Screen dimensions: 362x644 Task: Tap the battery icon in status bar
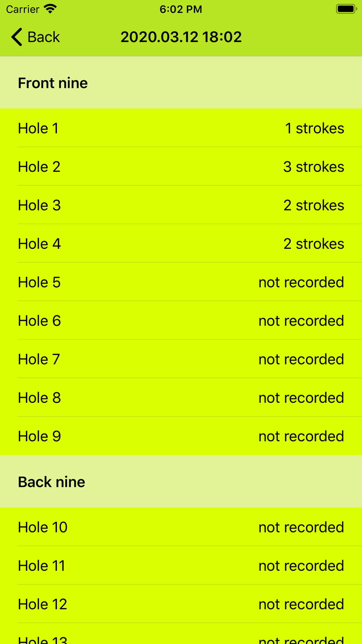pyautogui.click(x=346, y=9)
